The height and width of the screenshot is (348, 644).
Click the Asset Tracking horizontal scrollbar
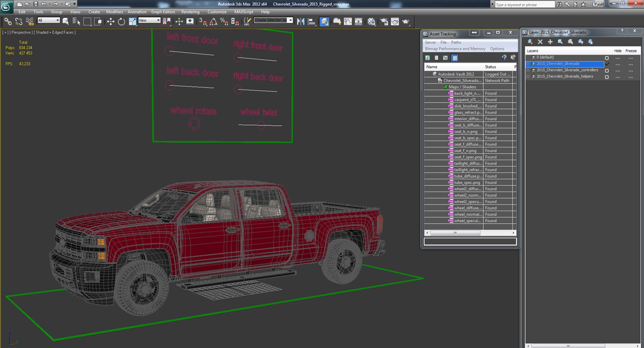click(x=470, y=233)
